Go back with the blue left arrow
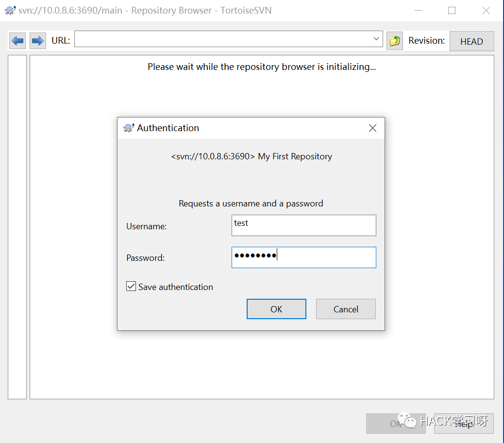The height and width of the screenshot is (443, 504). coord(17,41)
